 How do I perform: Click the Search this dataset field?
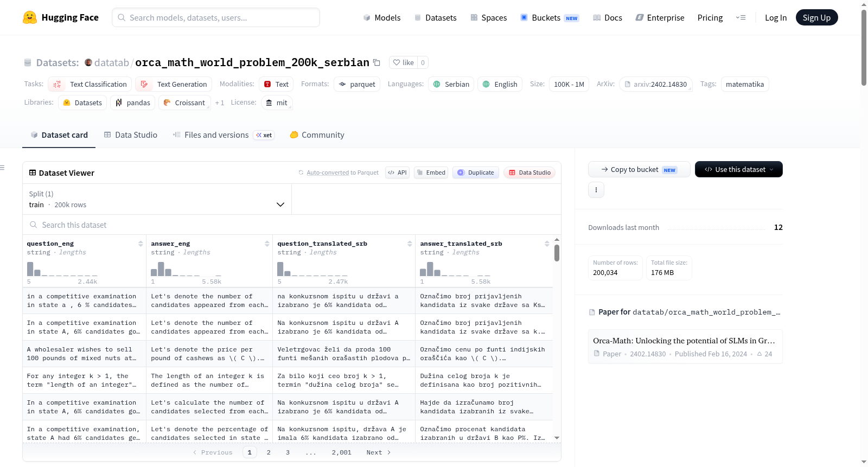tap(292, 225)
